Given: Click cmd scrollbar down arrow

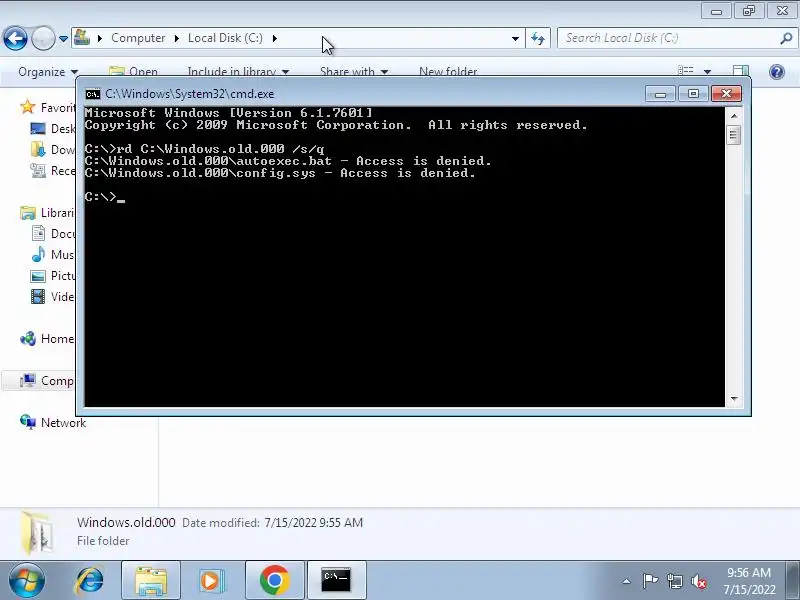Looking at the screenshot, I should pos(734,398).
